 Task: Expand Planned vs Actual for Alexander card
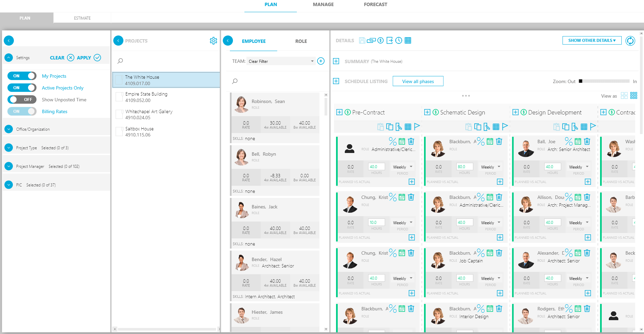pos(588,293)
